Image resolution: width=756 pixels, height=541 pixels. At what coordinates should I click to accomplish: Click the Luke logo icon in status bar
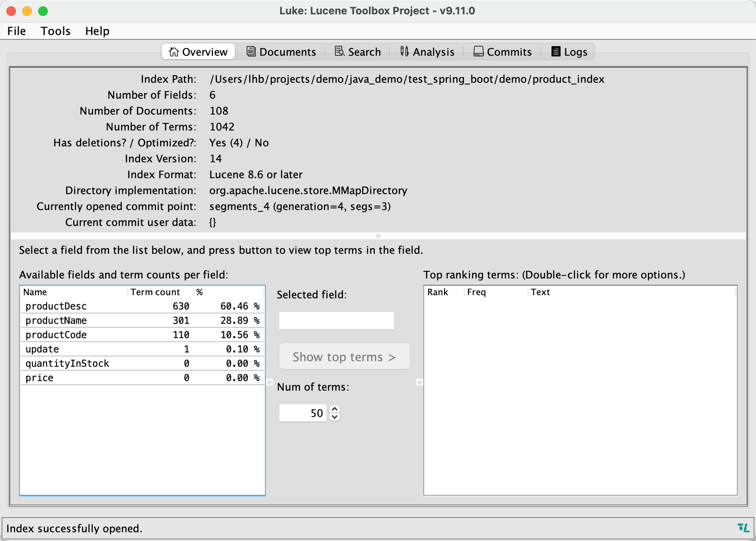[x=743, y=528]
